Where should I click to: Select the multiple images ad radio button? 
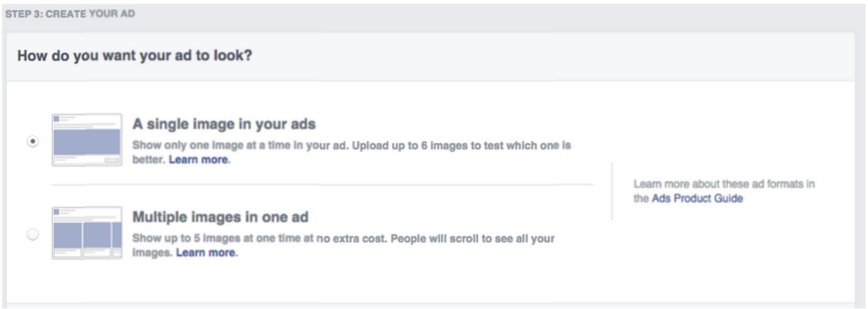33,234
